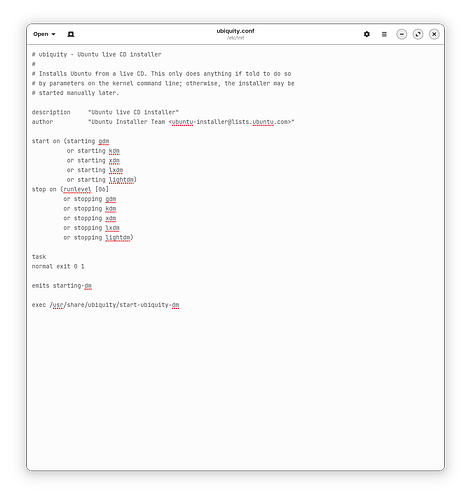Click the line "or stopping kdm"
This screenshot has width=471, height=500.
point(90,209)
